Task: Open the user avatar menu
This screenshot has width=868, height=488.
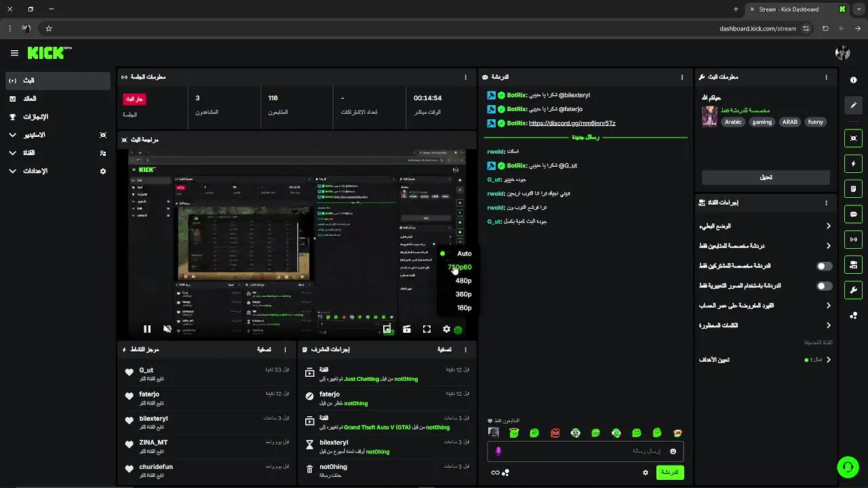Action: point(843,53)
